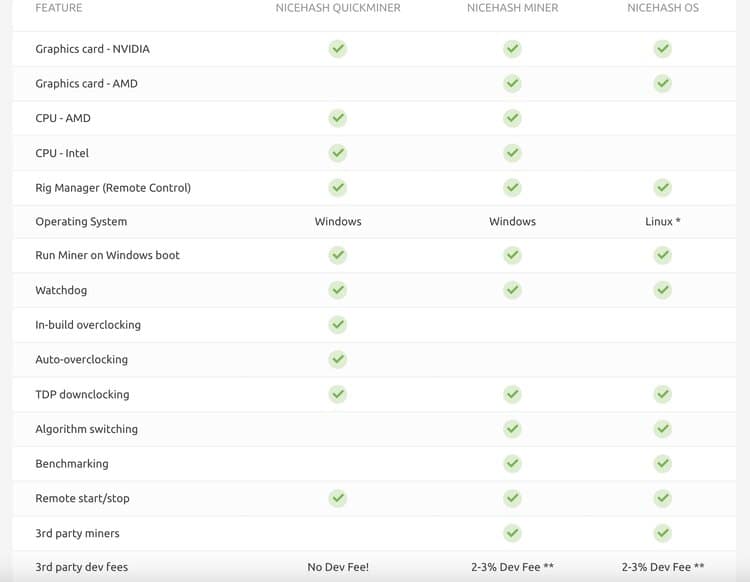Click CPU - Intel checkmark under NiceHash Miner

point(512,153)
